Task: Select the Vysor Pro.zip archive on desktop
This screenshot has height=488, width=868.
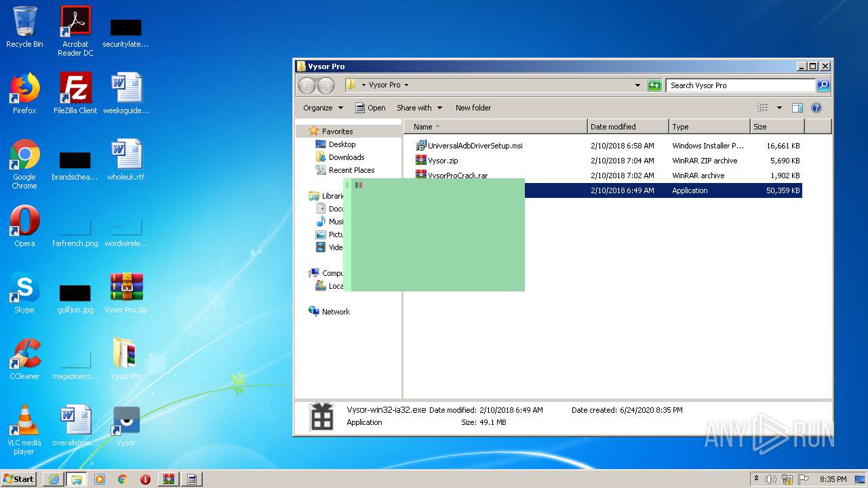Action: tap(126, 293)
